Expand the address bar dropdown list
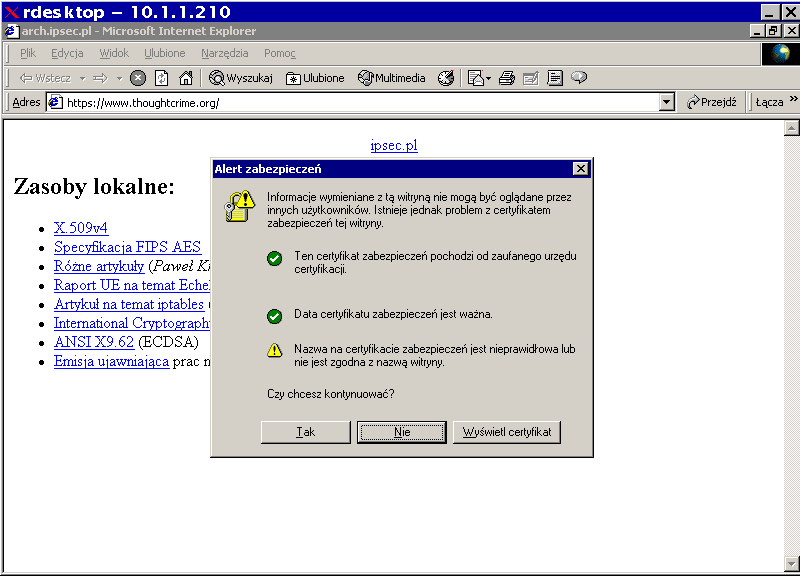800x576 pixels. coord(666,103)
